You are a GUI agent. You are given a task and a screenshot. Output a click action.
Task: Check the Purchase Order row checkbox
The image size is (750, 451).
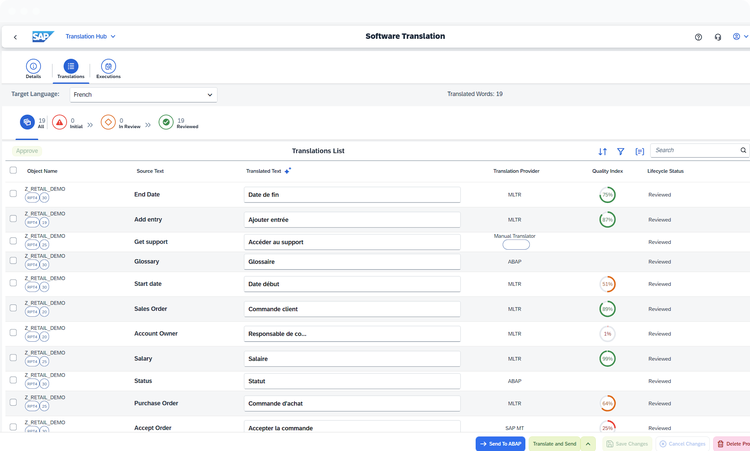click(13, 403)
